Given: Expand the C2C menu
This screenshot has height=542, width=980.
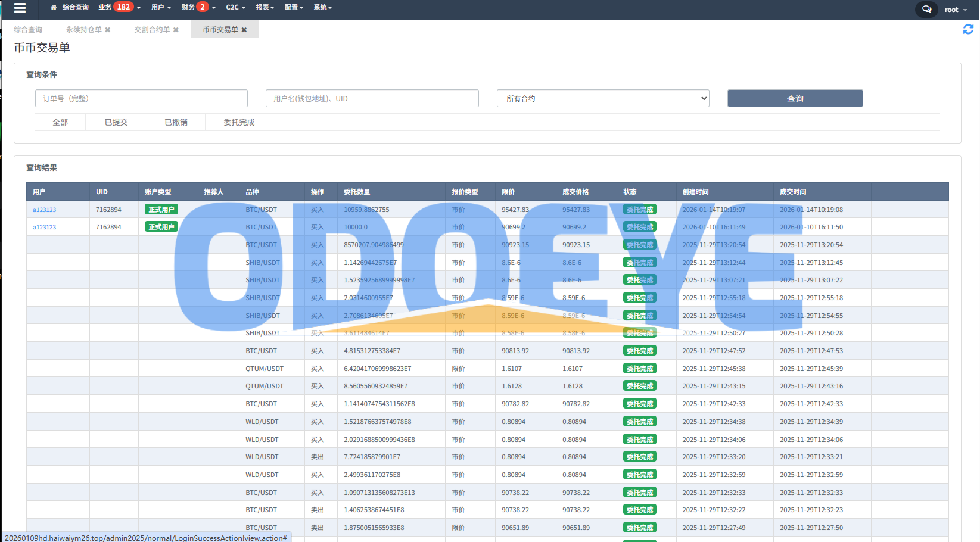Looking at the screenshot, I should coord(235,7).
